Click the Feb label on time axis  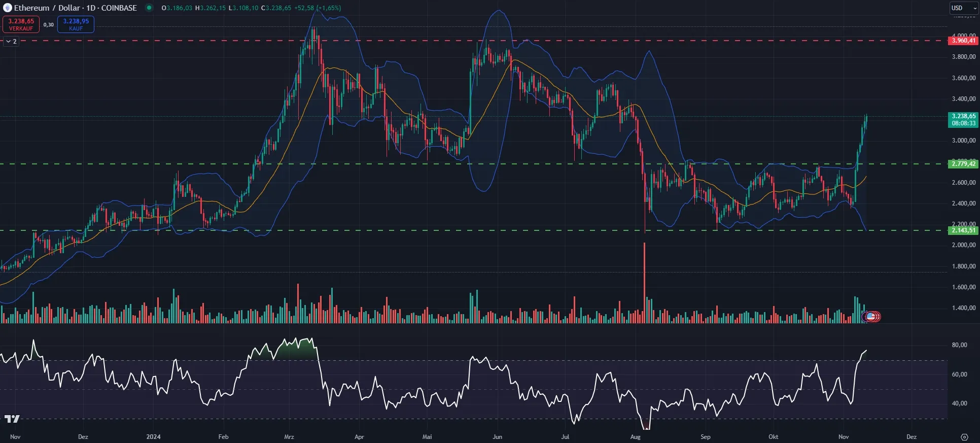[223, 437]
